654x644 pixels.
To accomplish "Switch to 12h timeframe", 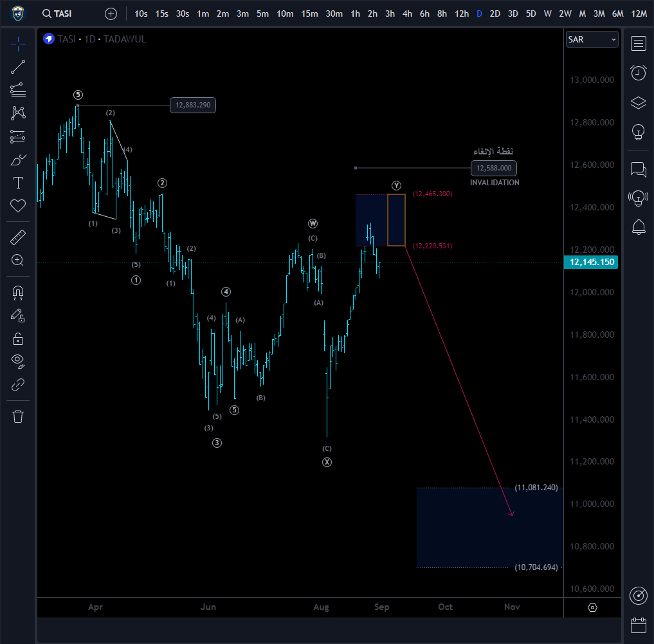I will pos(462,14).
